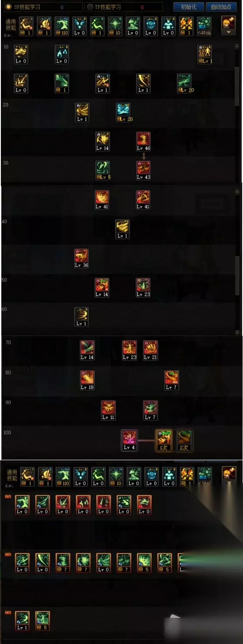Select the level 10 blue flame skill icon

point(62,54)
